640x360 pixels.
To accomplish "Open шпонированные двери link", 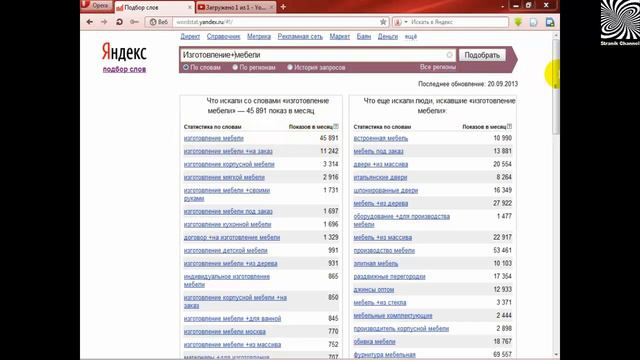I will point(386,191).
